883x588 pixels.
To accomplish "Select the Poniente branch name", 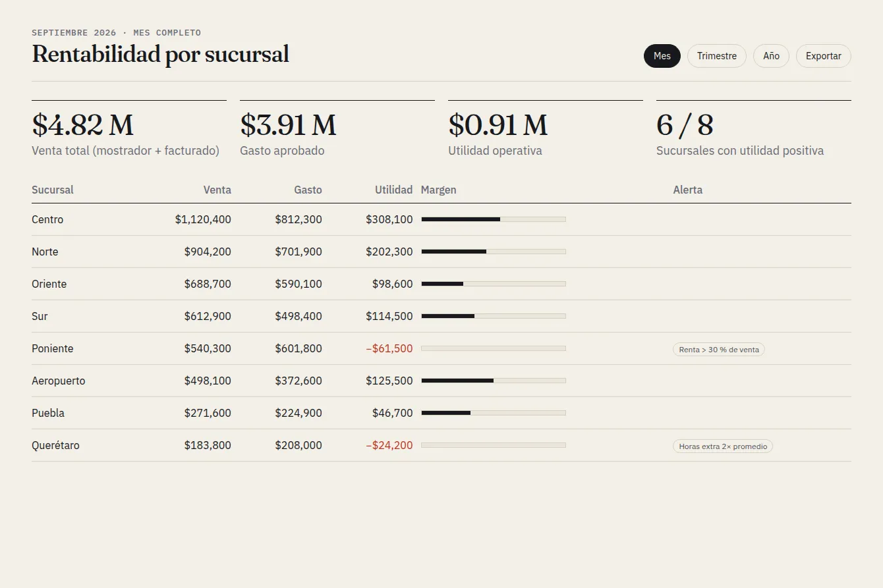I will (x=53, y=348).
